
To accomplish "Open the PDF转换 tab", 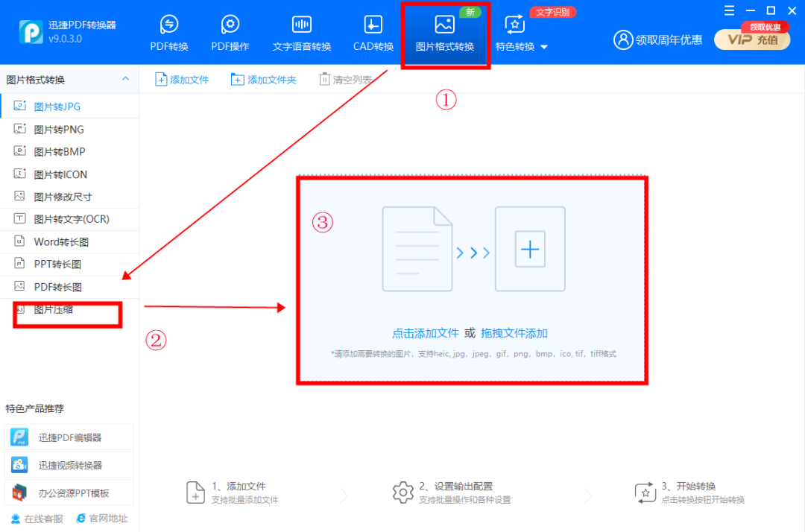I will tap(169, 33).
